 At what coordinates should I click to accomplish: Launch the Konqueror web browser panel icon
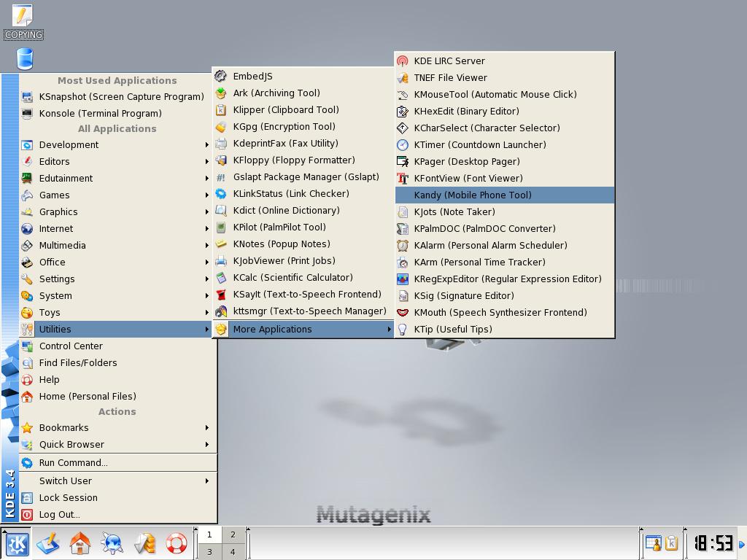(112, 543)
